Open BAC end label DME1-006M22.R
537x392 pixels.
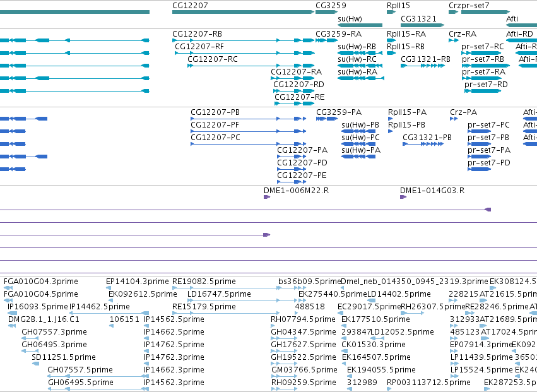click(296, 191)
